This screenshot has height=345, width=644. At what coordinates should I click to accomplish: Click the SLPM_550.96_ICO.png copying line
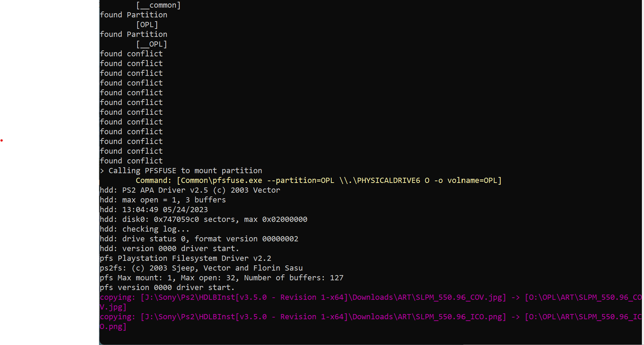371,322
